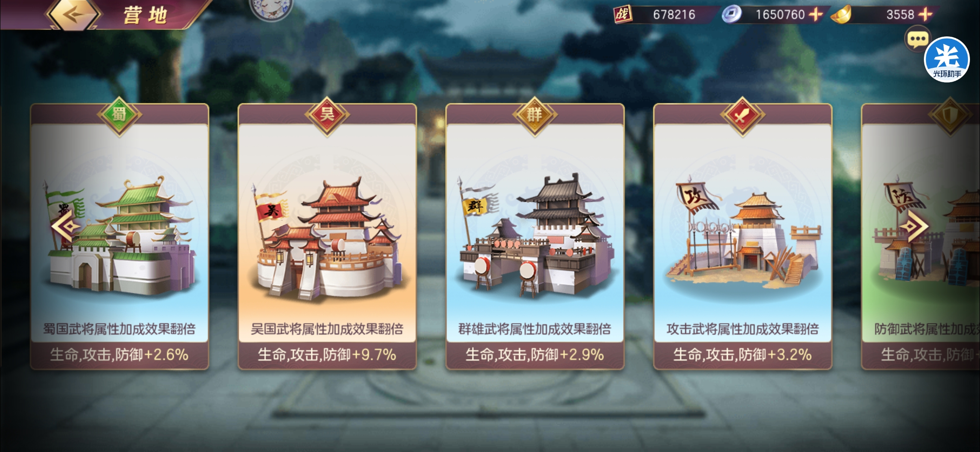Show next camps with right arrow

coord(914,226)
